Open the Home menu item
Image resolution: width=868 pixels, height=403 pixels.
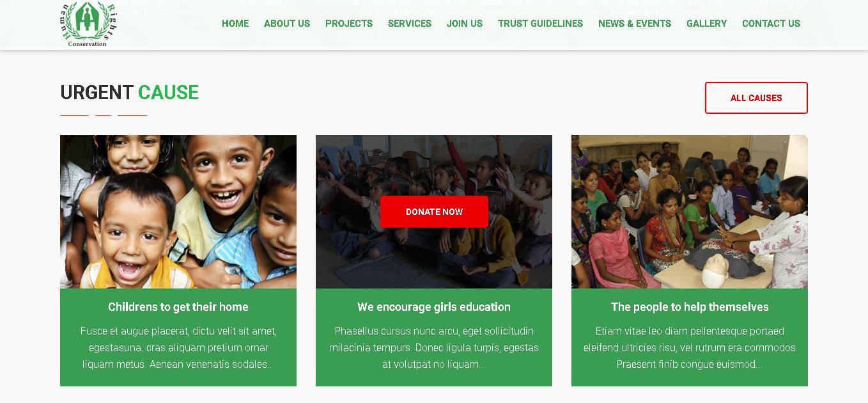[235, 24]
